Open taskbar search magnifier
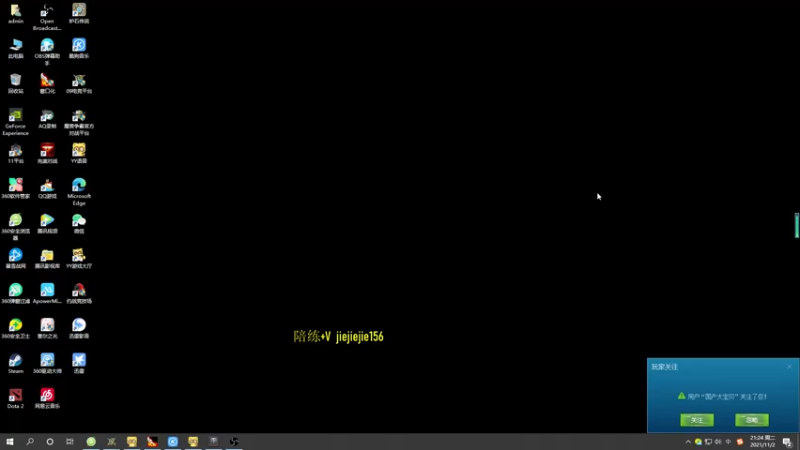 tap(30, 441)
